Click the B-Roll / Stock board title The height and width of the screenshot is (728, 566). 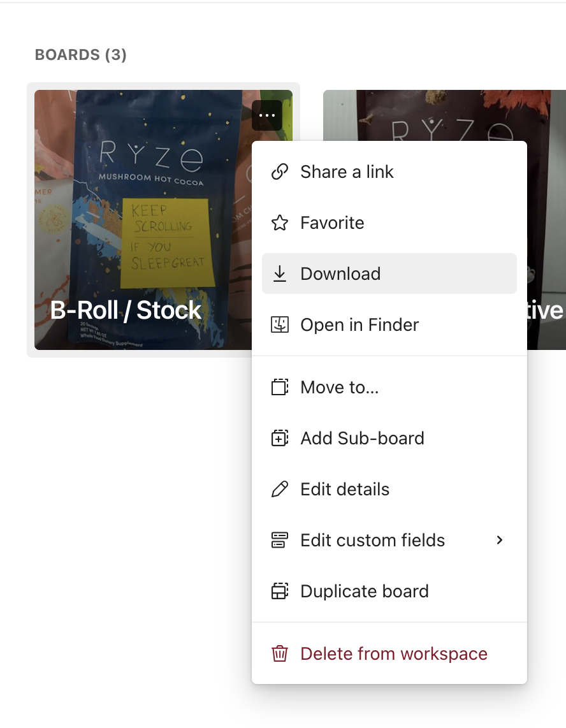click(126, 310)
